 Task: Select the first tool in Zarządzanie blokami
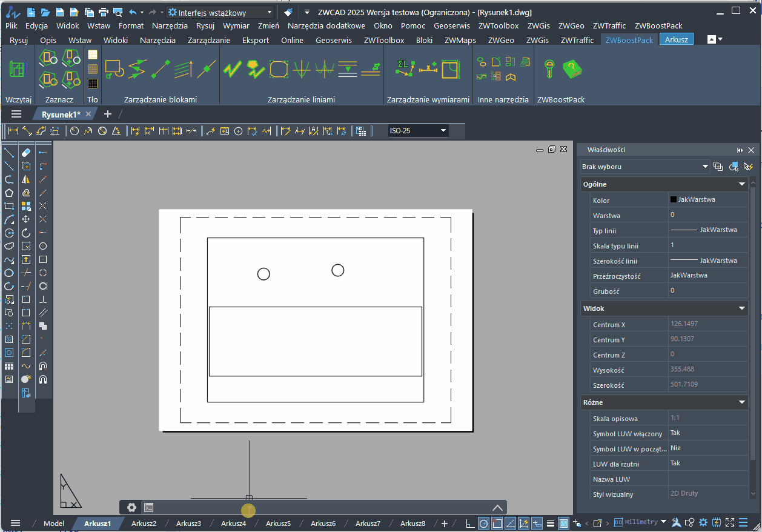tap(114, 68)
